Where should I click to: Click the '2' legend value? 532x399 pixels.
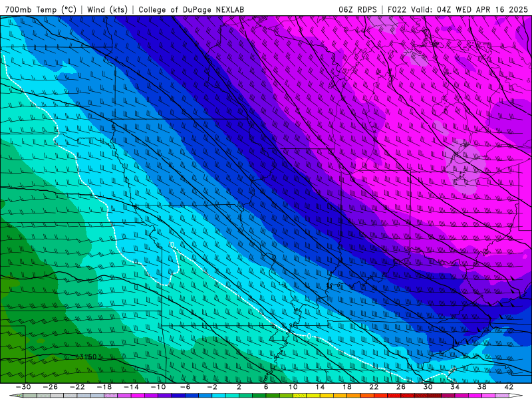[x=239, y=387]
